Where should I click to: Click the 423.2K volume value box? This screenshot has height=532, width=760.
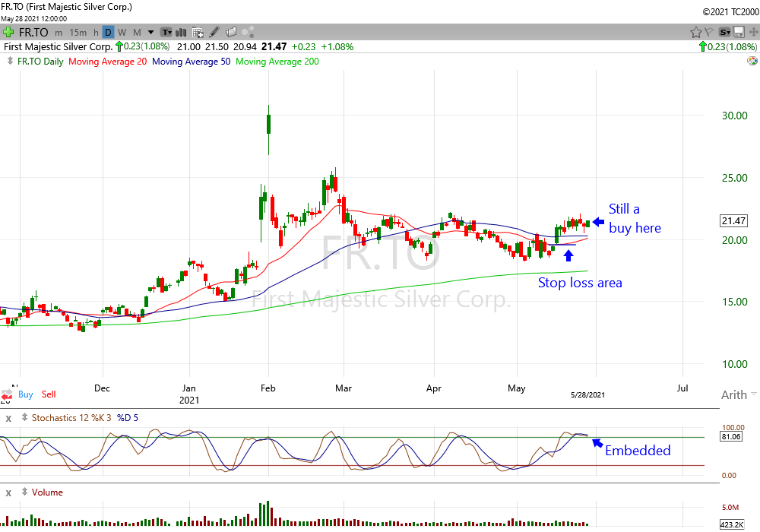coord(732,524)
